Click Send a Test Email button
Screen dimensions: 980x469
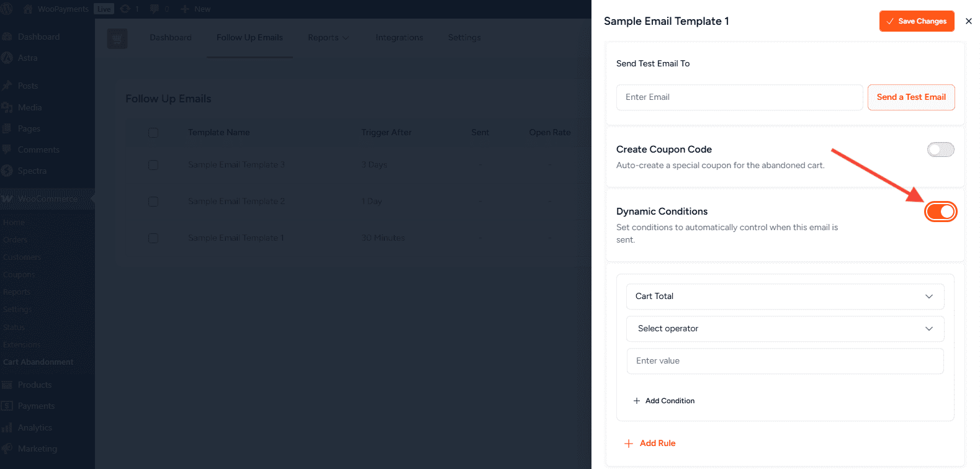(910, 97)
